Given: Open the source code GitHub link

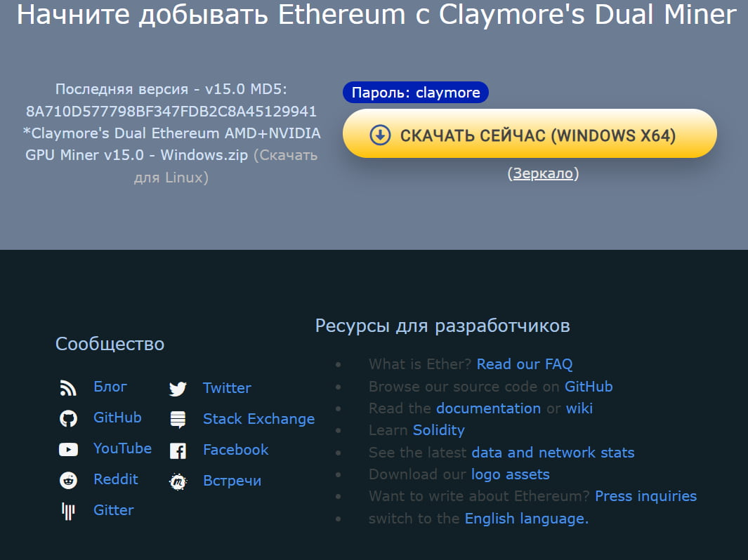Looking at the screenshot, I should pos(589,387).
